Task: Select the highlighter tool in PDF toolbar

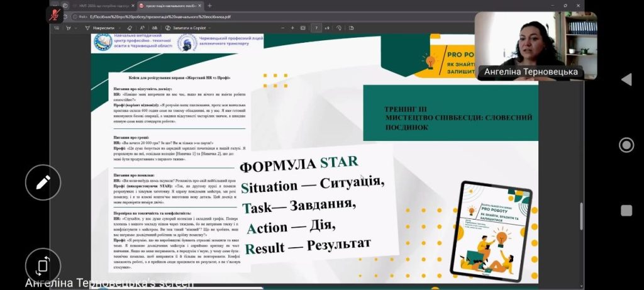Action: tap(69, 28)
